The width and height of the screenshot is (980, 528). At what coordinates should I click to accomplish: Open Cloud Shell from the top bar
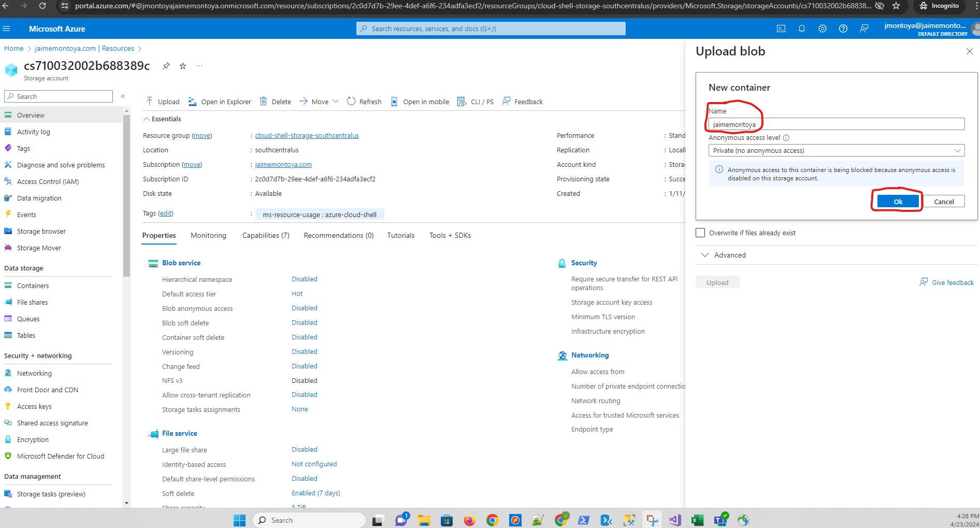pyautogui.click(x=781, y=28)
